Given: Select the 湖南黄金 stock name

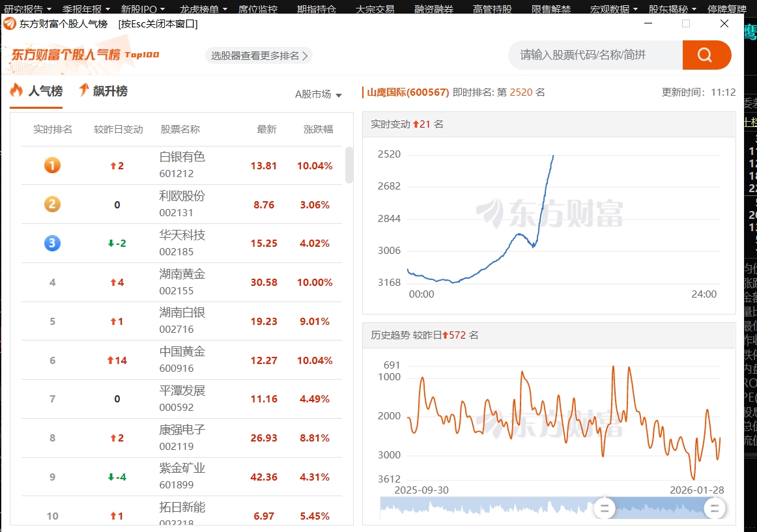Looking at the screenshot, I should pos(182,274).
